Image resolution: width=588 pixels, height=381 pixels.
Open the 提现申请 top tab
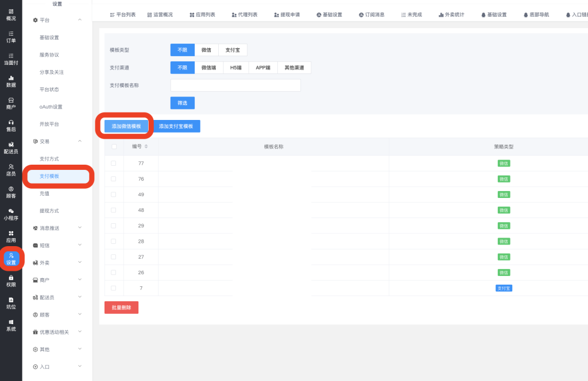[x=287, y=14]
